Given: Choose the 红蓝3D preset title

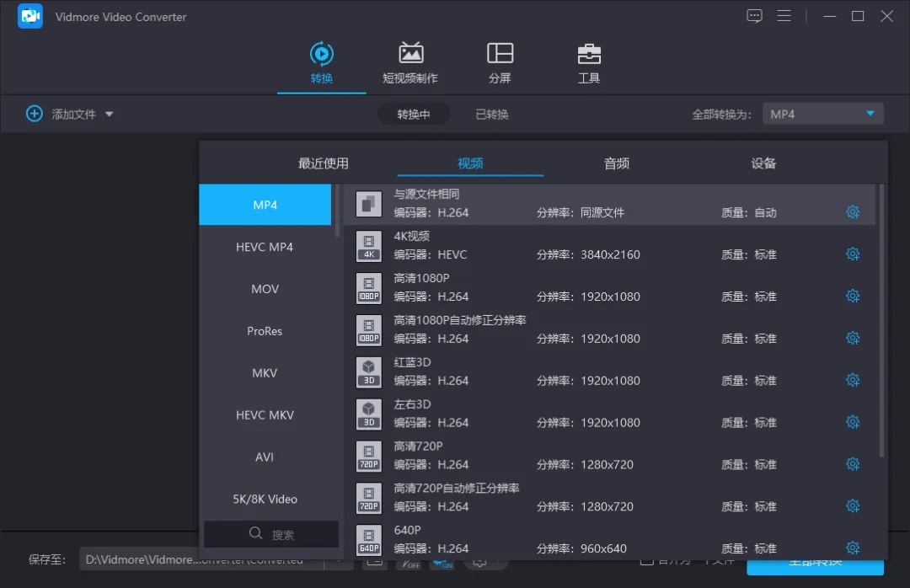Looking at the screenshot, I should 412,362.
